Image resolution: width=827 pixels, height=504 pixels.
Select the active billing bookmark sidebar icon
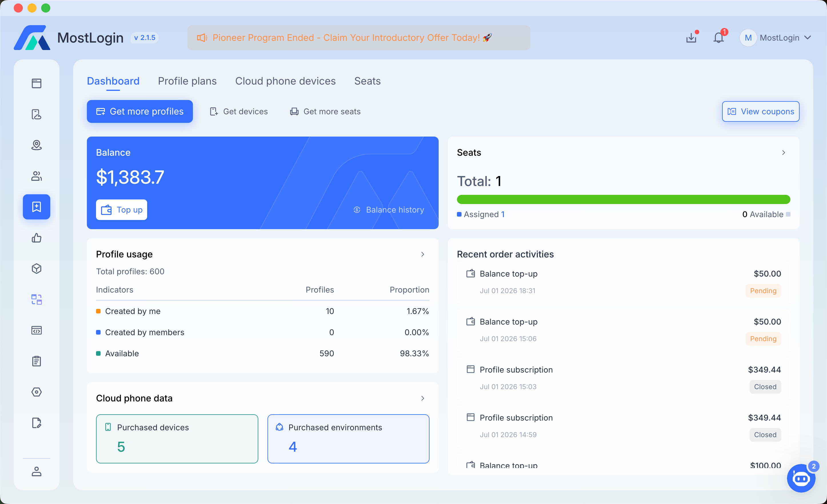tap(36, 207)
